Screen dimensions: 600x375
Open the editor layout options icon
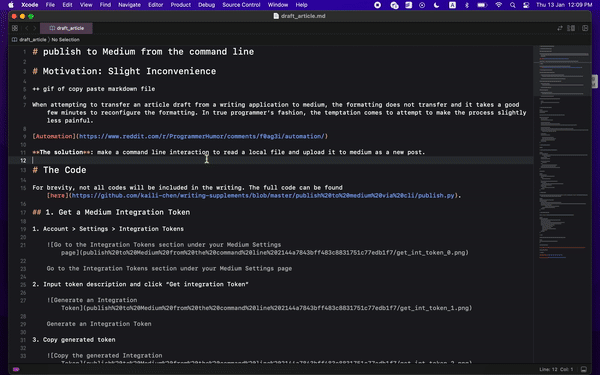pos(571,28)
